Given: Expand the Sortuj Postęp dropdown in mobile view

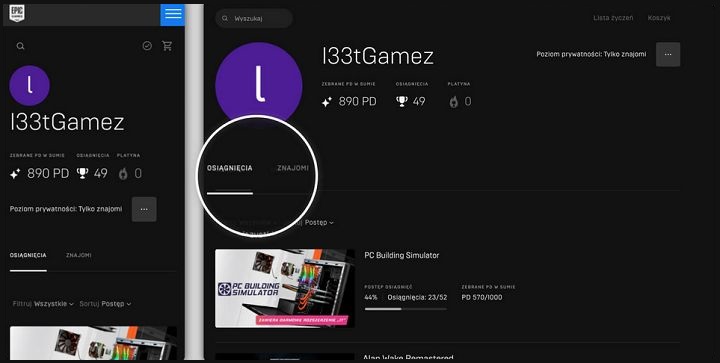Looking at the screenshot, I should click(105, 304).
